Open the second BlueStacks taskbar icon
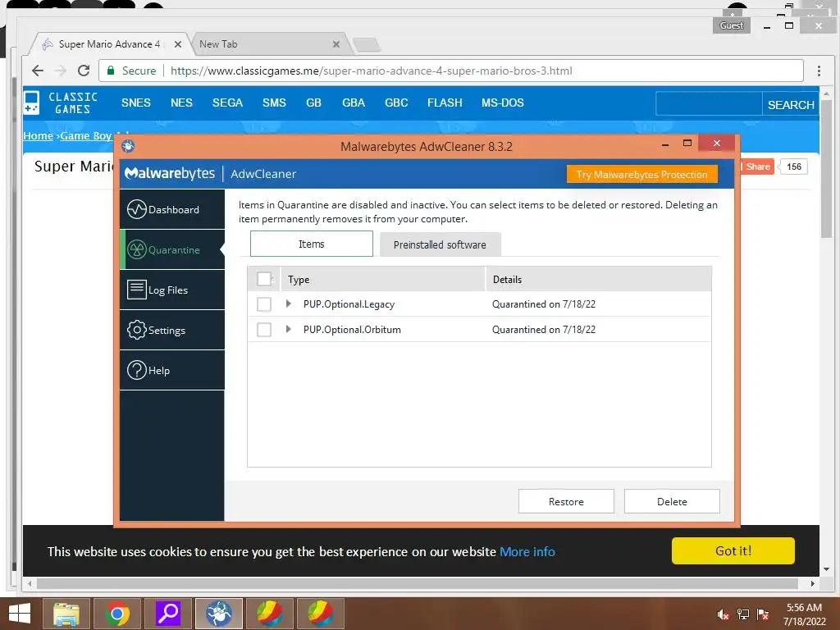This screenshot has height=630, width=840. (x=321, y=614)
